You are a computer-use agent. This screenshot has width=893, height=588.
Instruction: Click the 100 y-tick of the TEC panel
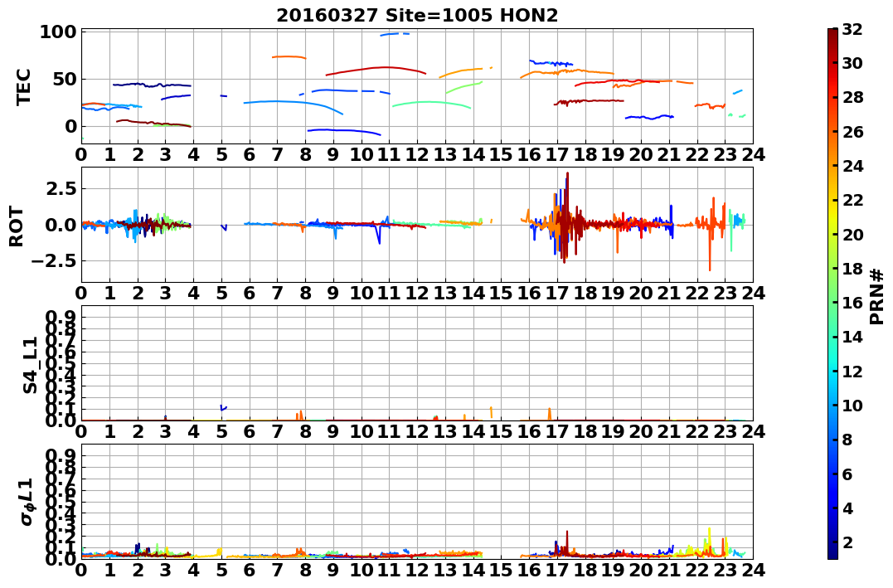click(x=57, y=32)
